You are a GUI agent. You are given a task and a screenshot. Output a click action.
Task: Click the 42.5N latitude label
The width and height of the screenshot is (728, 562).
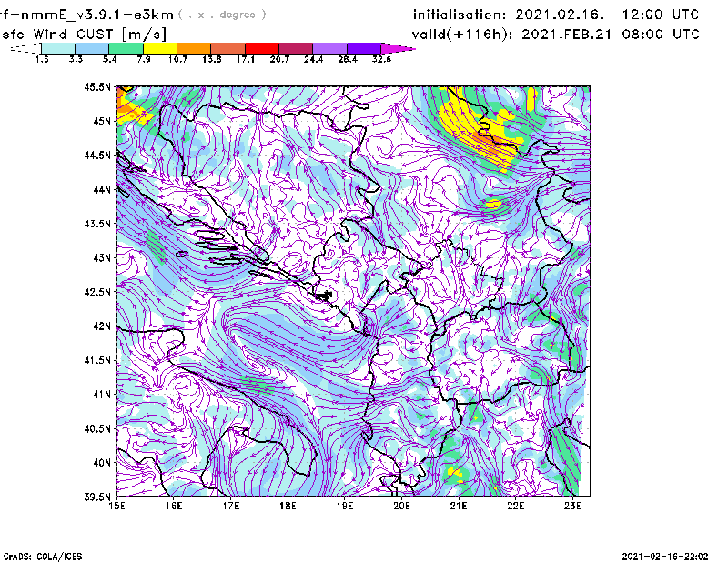97,292
